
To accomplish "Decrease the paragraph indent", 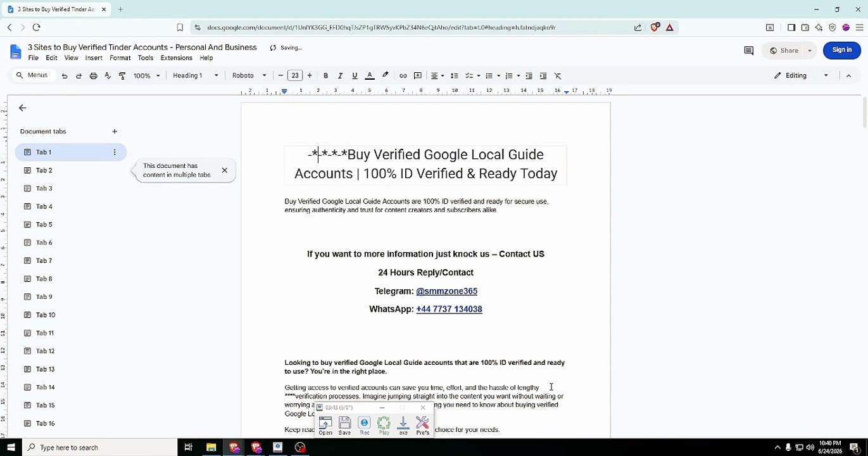I will [529, 76].
